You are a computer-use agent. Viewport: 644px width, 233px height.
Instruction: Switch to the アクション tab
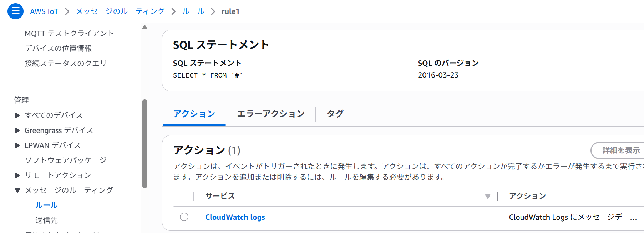pyautogui.click(x=194, y=114)
